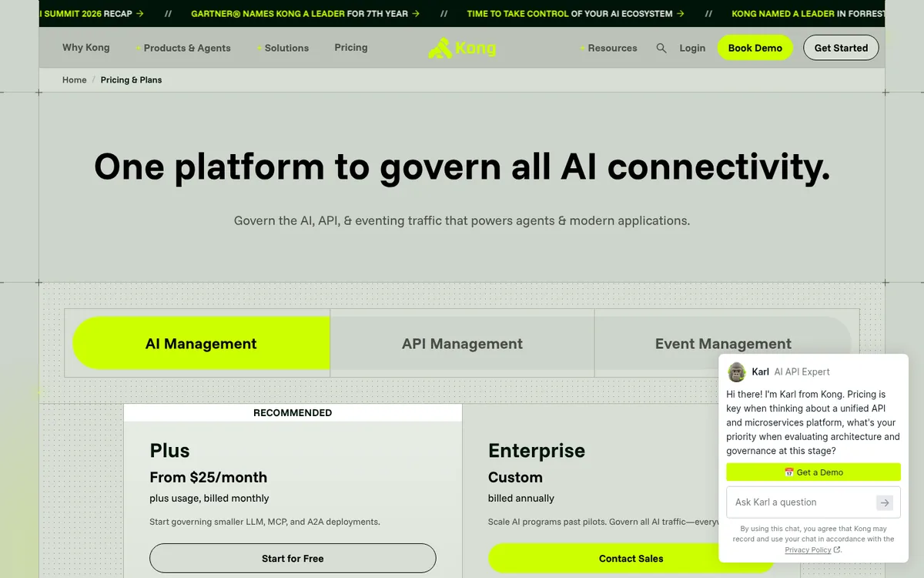Viewport: 924px width, 578px height.
Task: Click the Pricing & Plans breadcrumb
Action: 131,80
